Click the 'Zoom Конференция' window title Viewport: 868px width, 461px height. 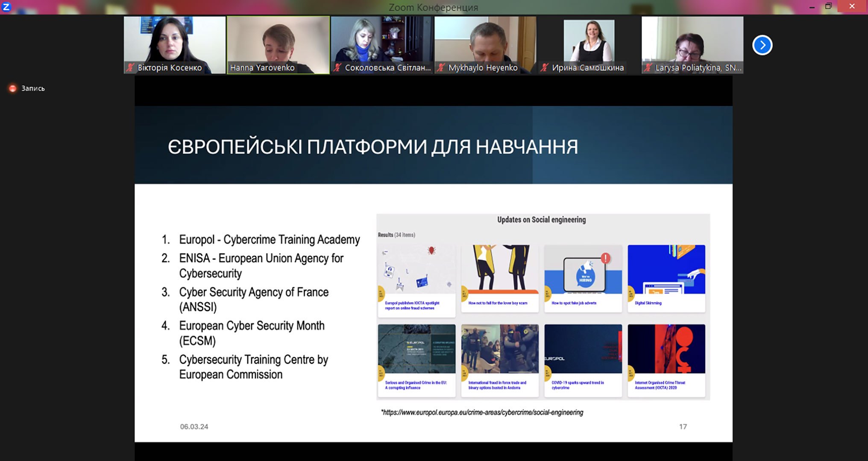coord(434,7)
